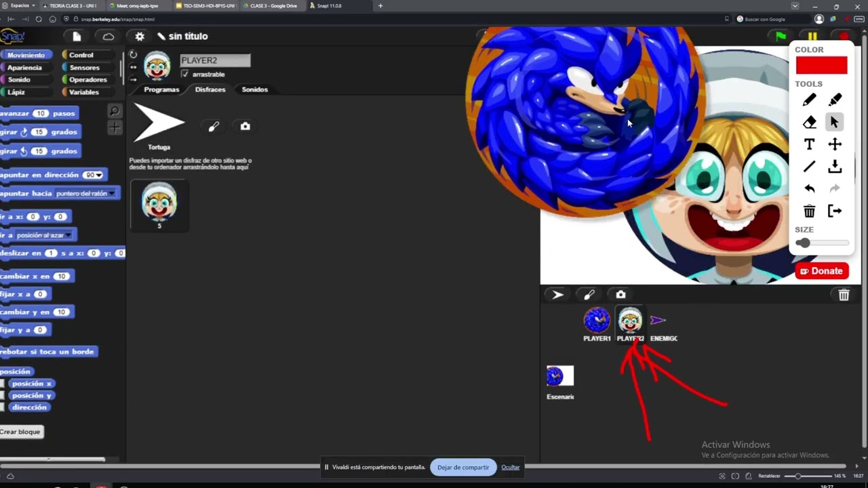Select the ENEMIGO sprite
The height and width of the screenshot is (488, 868).
coord(663,325)
